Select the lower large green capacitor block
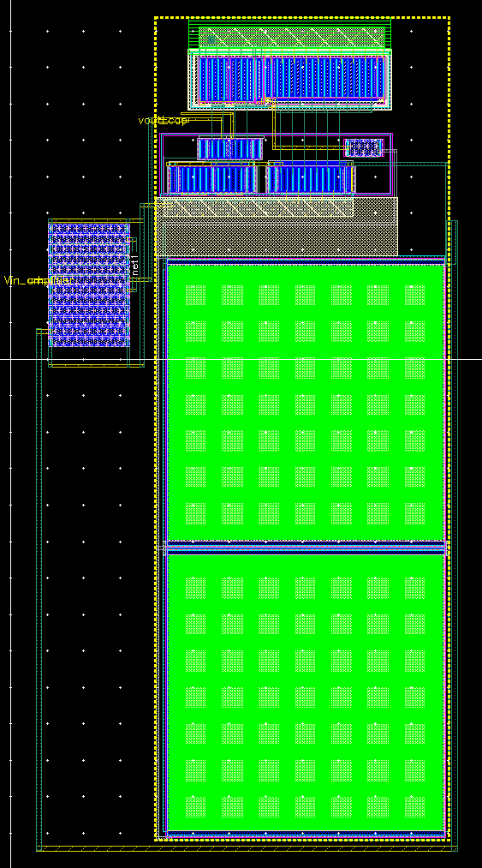 [306, 693]
